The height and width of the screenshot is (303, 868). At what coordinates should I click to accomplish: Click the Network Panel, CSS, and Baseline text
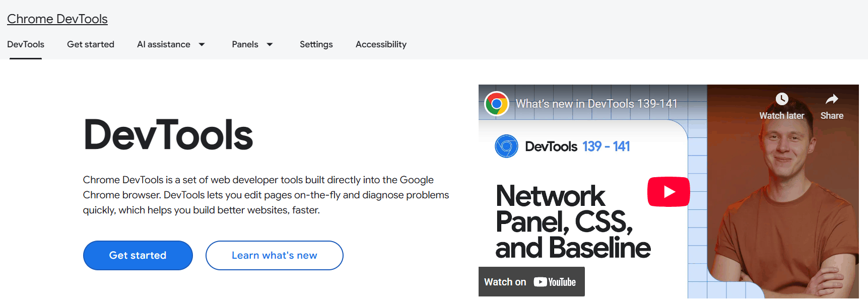(573, 222)
